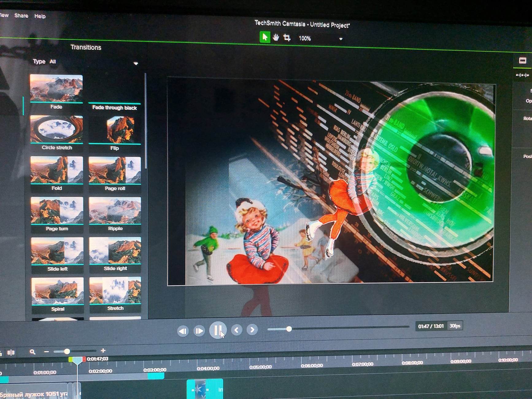This screenshot has width=532, height=399.
Task: Activate the Pan hand tool
Action: click(276, 37)
